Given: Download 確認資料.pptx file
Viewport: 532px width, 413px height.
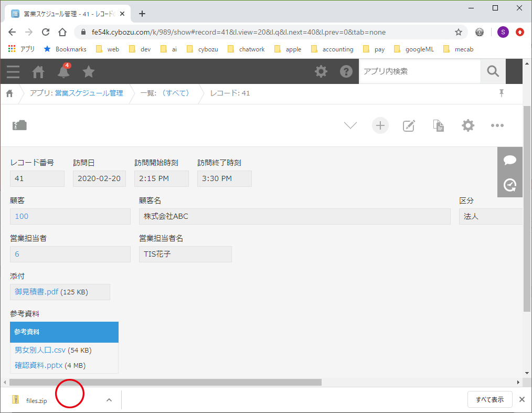Looking at the screenshot, I should (x=39, y=365).
